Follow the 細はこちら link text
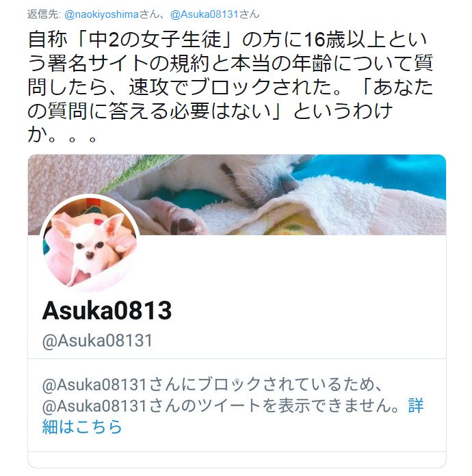 82,426
